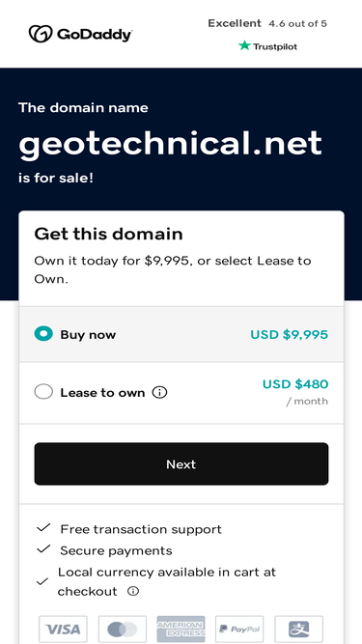
Task: Click the info icon beside Lease to own
Action: [159, 393]
